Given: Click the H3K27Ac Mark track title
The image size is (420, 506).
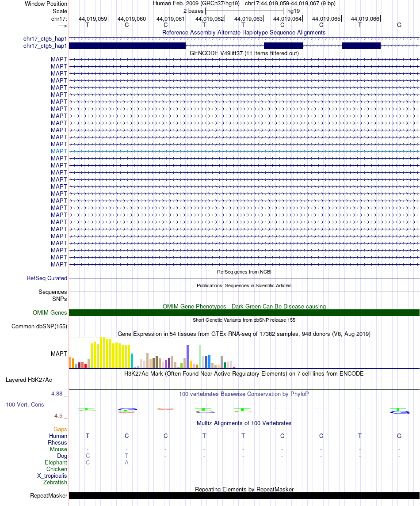Looking at the screenshot, I should tap(244, 374).
